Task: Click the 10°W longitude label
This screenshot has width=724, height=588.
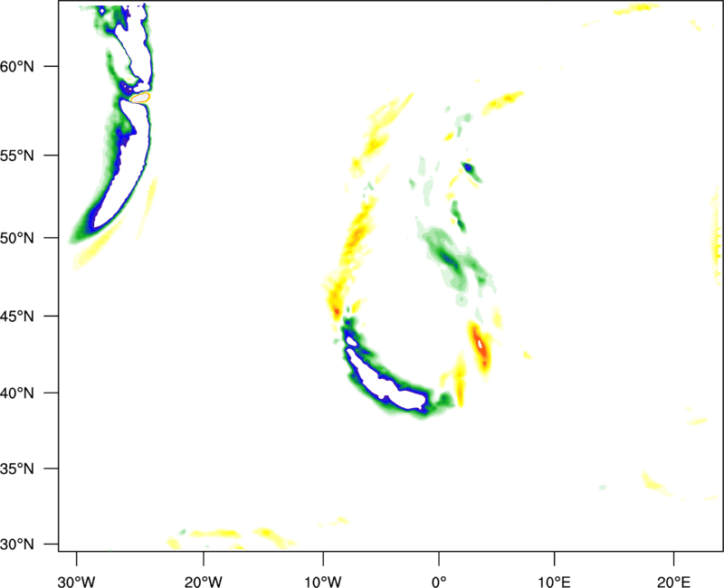Action: click(323, 582)
